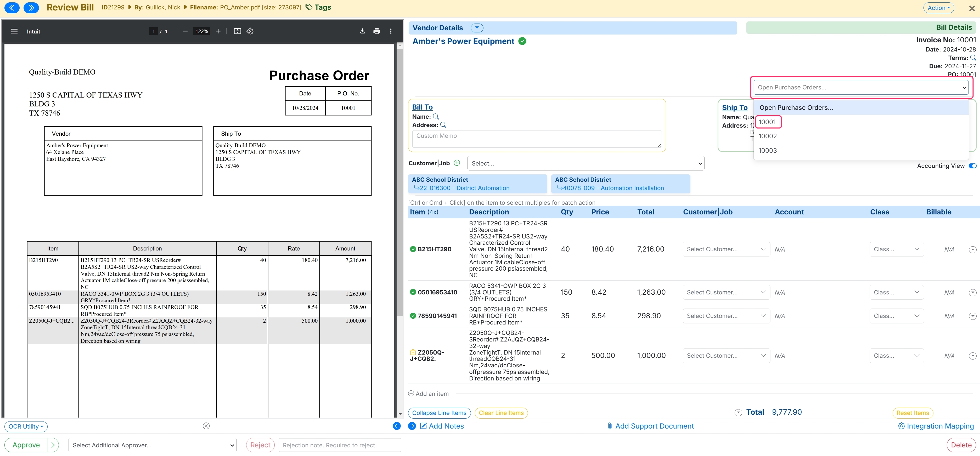Open Class dropdown for 05016953410 row
The width and height of the screenshot is (980, 456).
pyautogui.click(x=896, y=292)
